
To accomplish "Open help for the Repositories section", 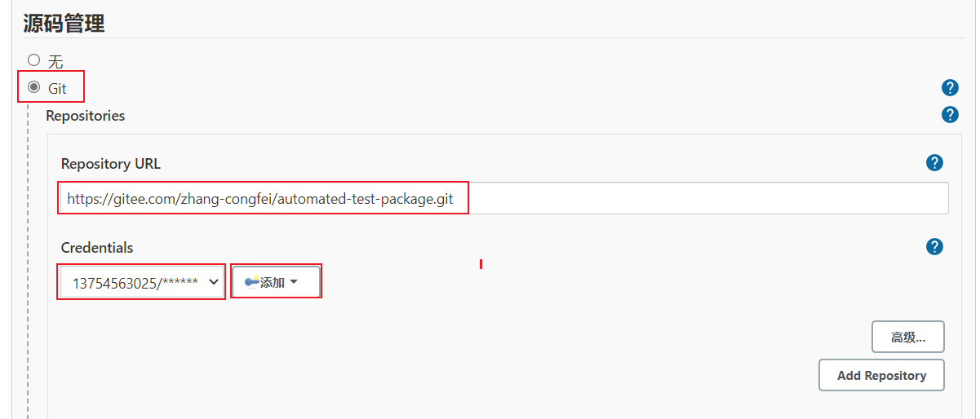I will click(x=950, y=115).
